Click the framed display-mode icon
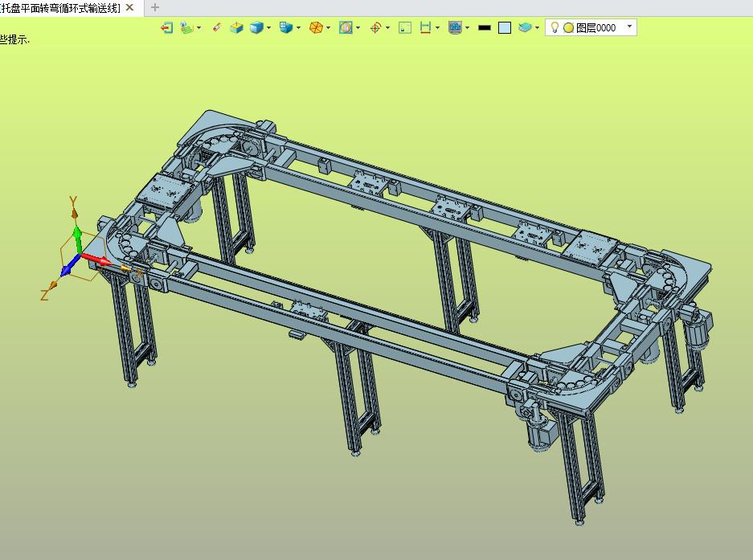 pyautogui.click(x=346, y=28)
